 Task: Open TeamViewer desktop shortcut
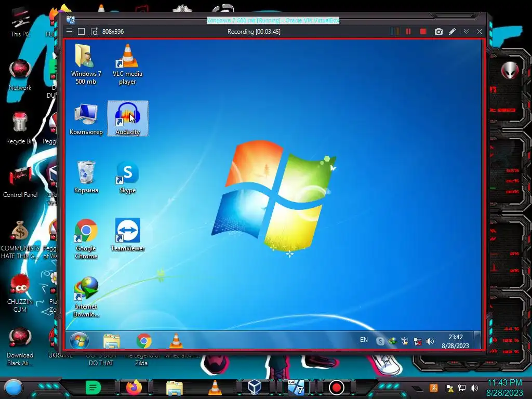[128, 235]
